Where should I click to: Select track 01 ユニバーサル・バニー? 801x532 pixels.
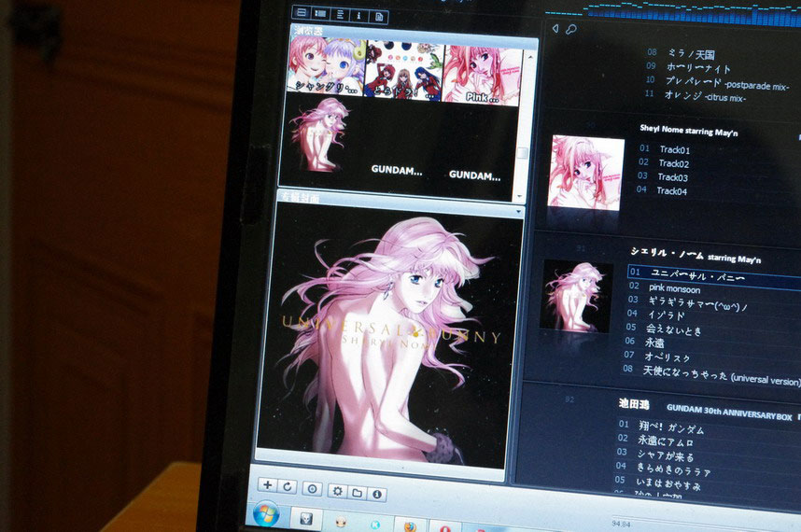(713, 275)
